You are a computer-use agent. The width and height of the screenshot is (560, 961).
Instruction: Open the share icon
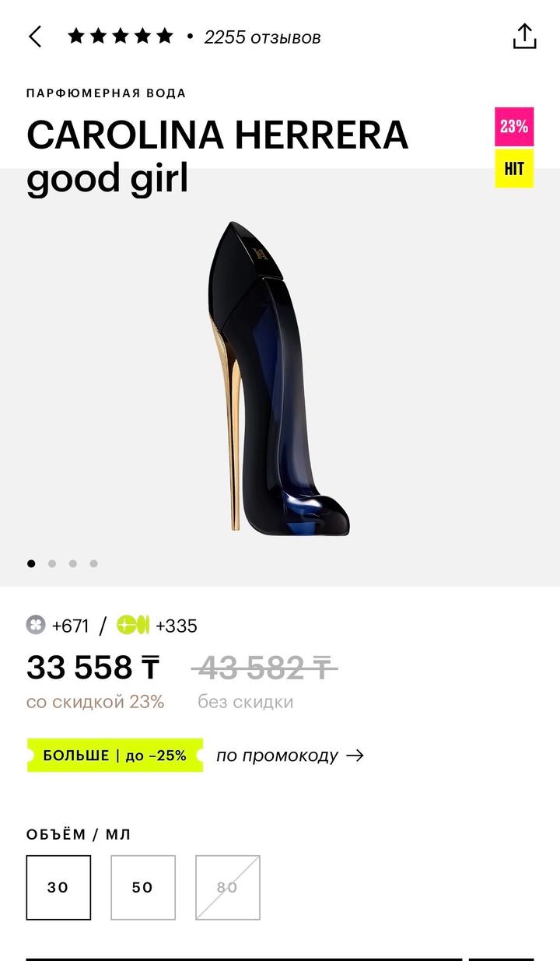click(525, 37)
